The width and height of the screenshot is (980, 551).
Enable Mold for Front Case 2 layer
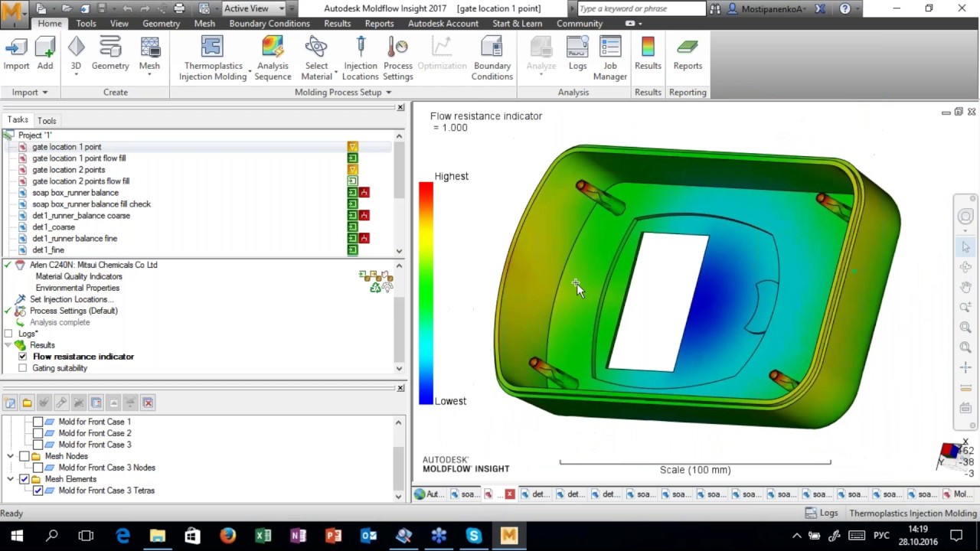tap(38, 433)
